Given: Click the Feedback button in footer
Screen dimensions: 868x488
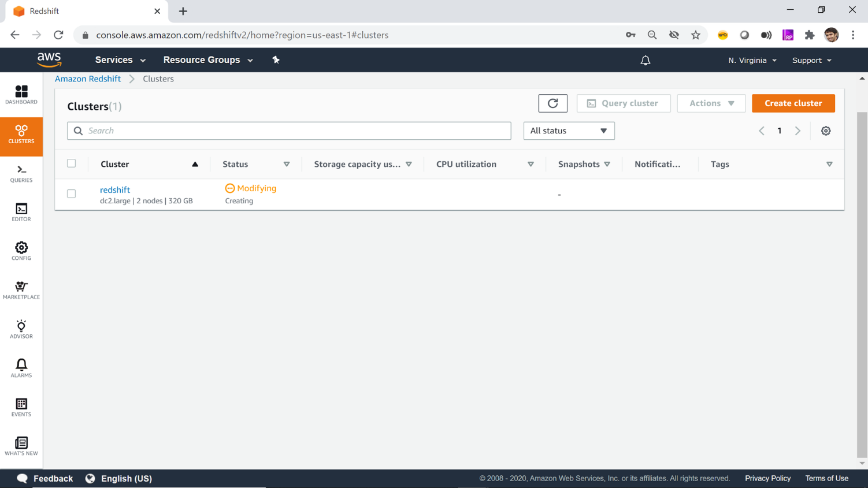Looking at the screenshot, I should [45, 479].
